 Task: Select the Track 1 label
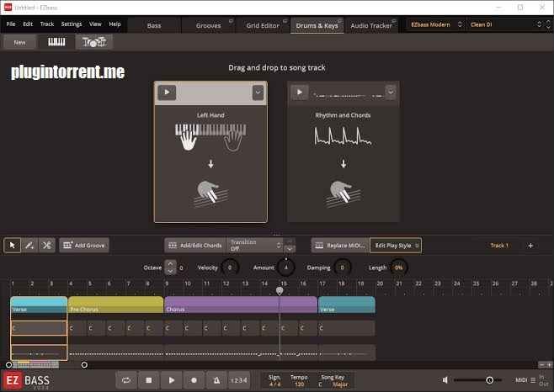[x=499, y=246]
